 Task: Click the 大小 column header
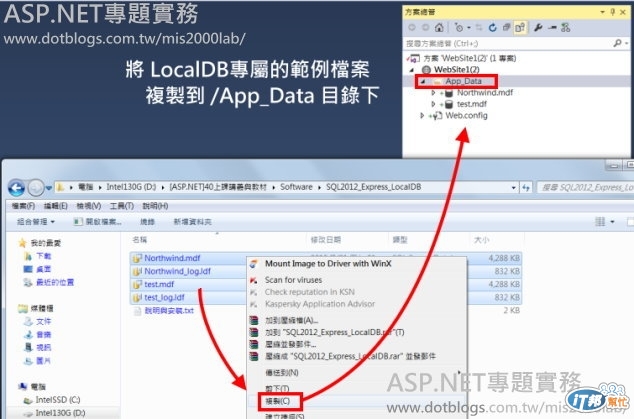click(x=482, y=240)
